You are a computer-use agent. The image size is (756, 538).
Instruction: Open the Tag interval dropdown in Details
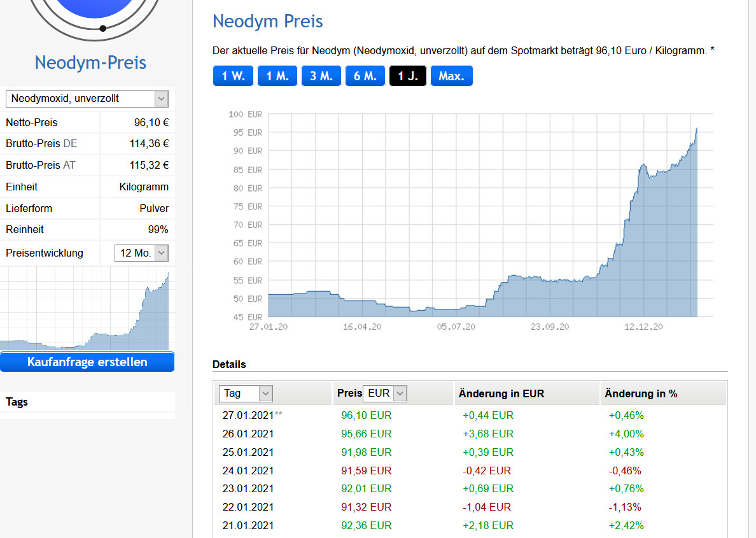246,393
